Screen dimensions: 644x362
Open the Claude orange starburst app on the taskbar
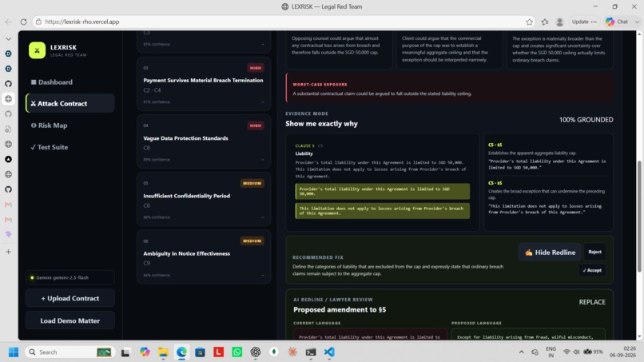[292, 352]
